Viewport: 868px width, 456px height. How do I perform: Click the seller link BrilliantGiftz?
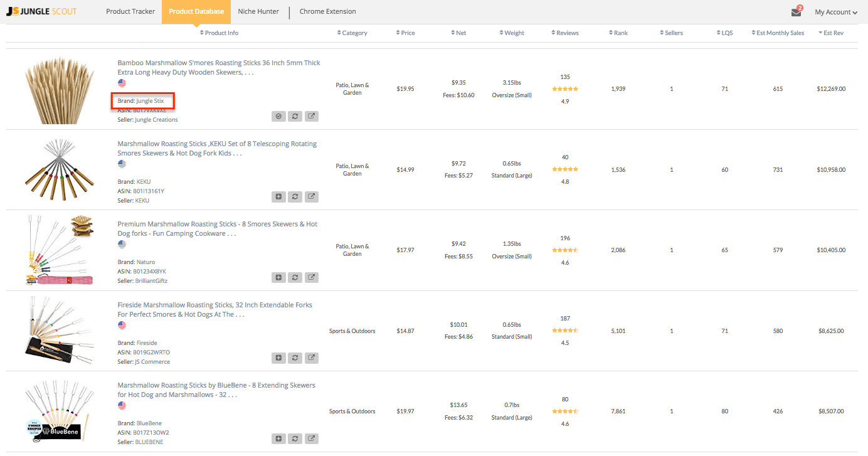[x=151, y=281]
